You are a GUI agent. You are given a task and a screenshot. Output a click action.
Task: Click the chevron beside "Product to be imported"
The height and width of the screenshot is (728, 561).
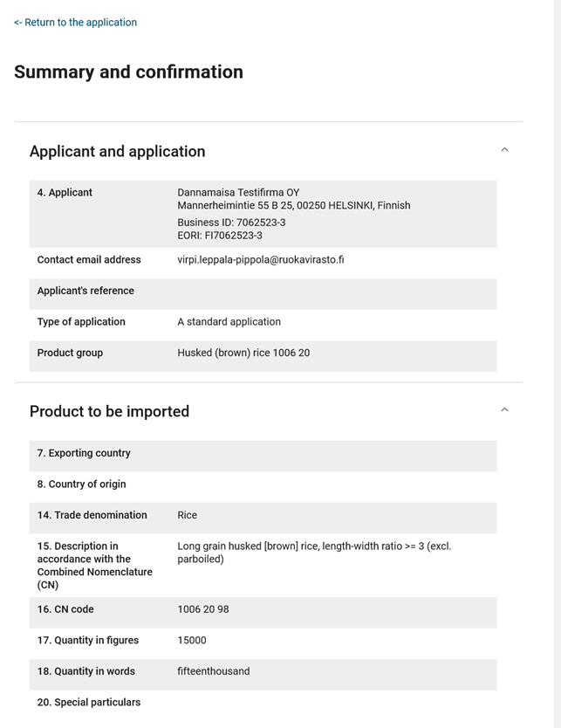pyautogui.click(x=504, y=409)
